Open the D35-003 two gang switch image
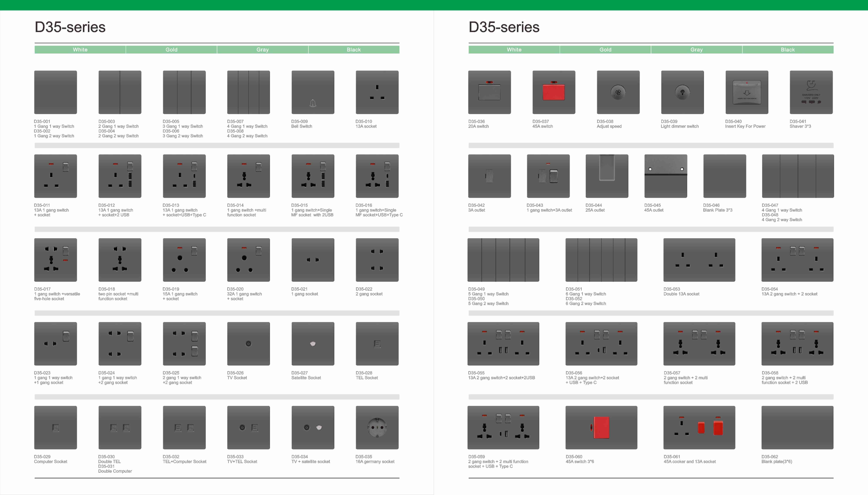Screen dimensions: 868x495 coord(120,92)
